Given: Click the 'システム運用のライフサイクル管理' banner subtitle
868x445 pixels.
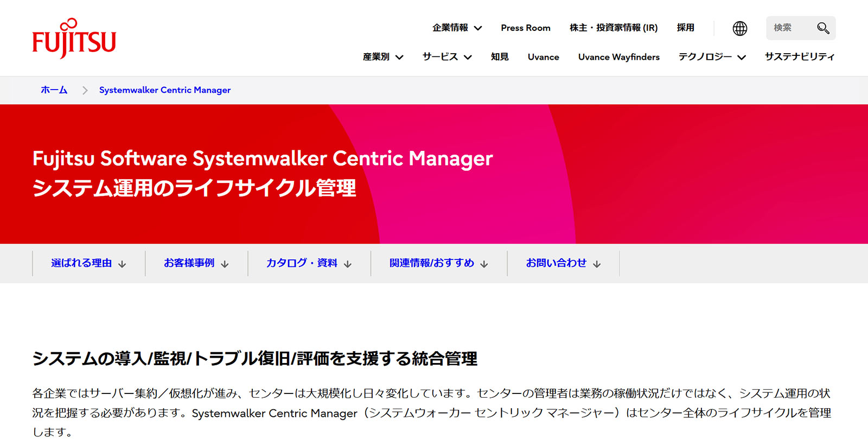Looking at the screenshot, I should 194,188.
